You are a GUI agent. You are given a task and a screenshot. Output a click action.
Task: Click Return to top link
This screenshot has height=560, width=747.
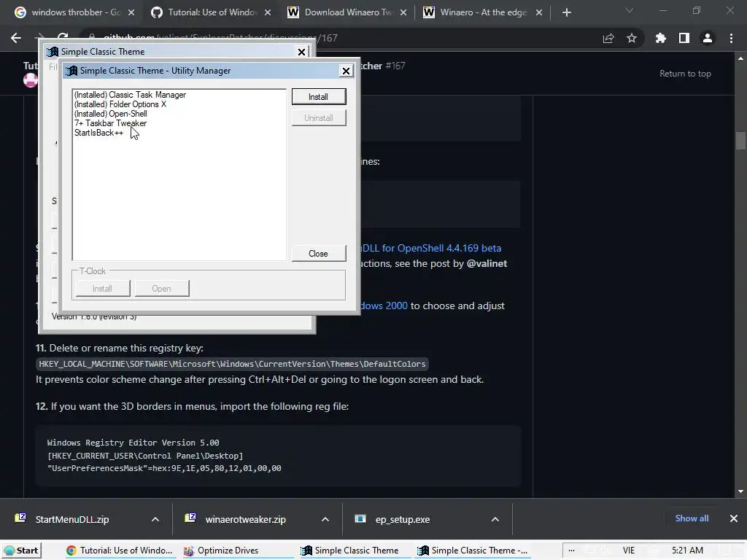coord(685,74)
